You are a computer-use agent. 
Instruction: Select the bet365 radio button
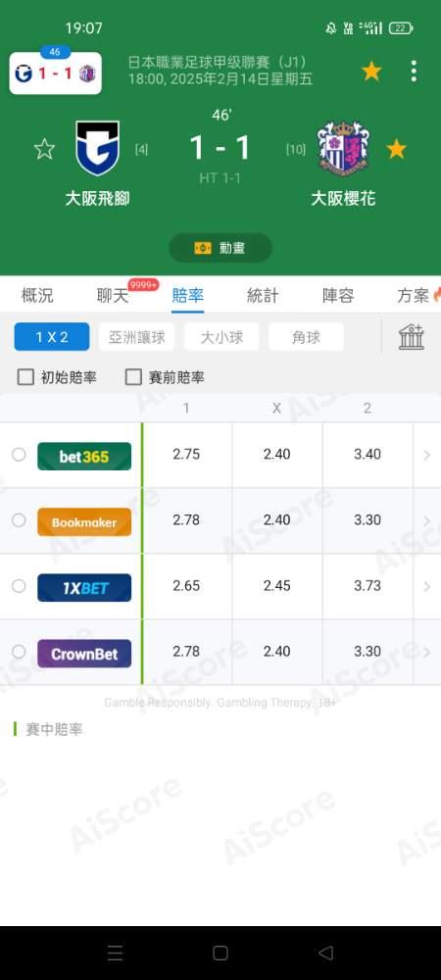19,455
